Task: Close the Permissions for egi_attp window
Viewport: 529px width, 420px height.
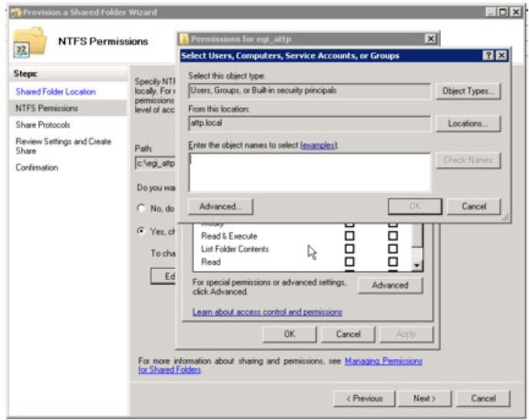Action: tap(431, 39)
